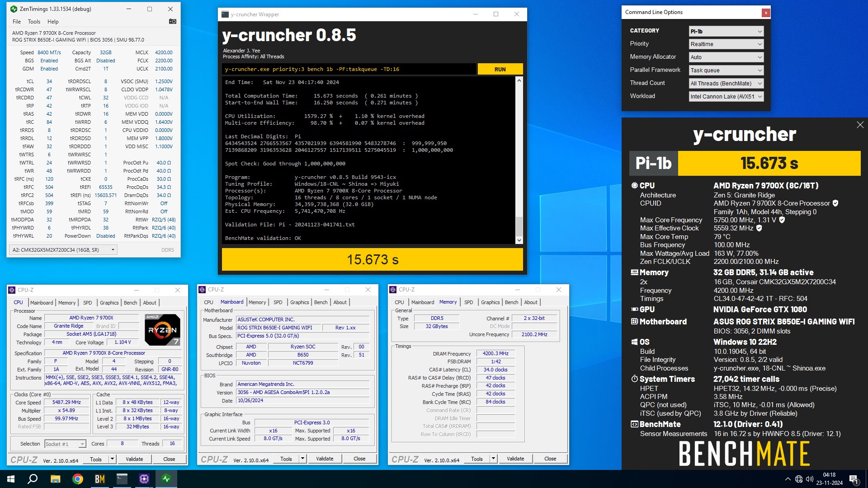Click the y-cruncher command line field
868x488 pixels.
[349, 69]
